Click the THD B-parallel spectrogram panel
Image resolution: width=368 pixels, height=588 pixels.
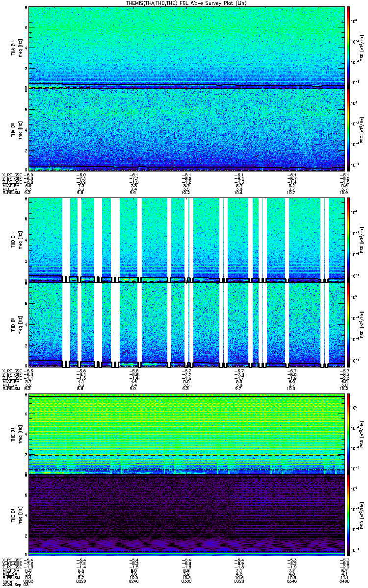(186, 325)
